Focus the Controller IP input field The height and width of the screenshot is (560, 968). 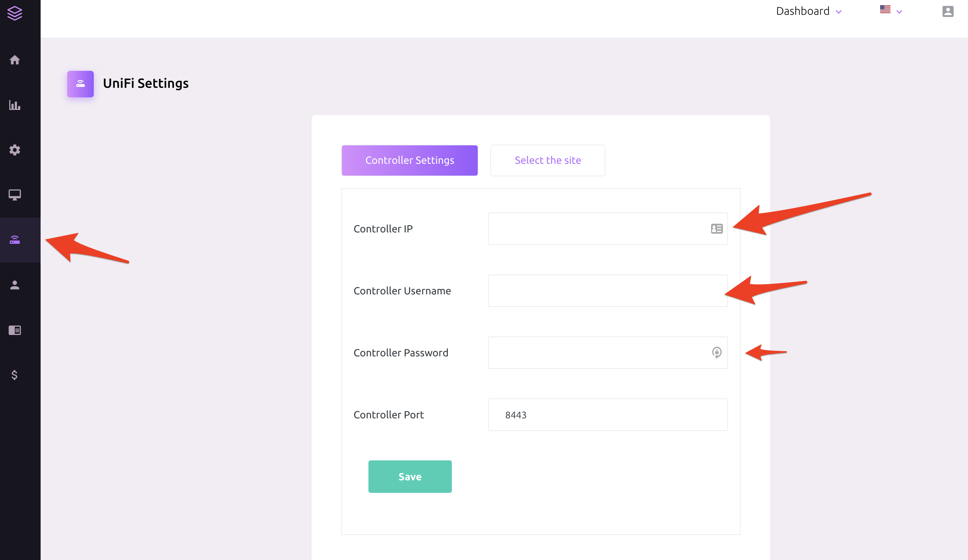[608, 229]
